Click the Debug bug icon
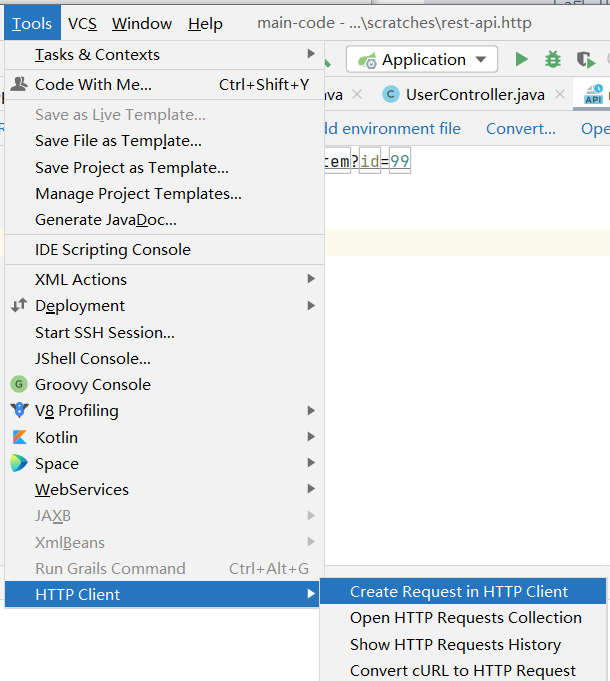 (x=553, y=59)
